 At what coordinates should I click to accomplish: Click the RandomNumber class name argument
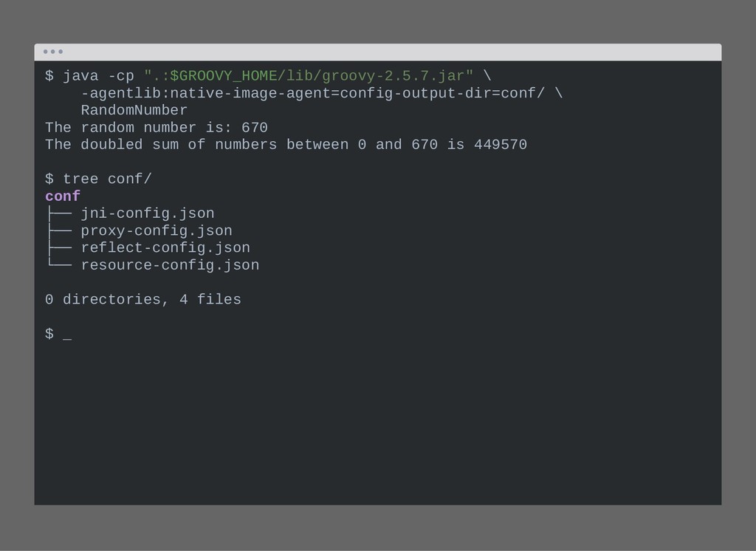[x=134, y=111]
